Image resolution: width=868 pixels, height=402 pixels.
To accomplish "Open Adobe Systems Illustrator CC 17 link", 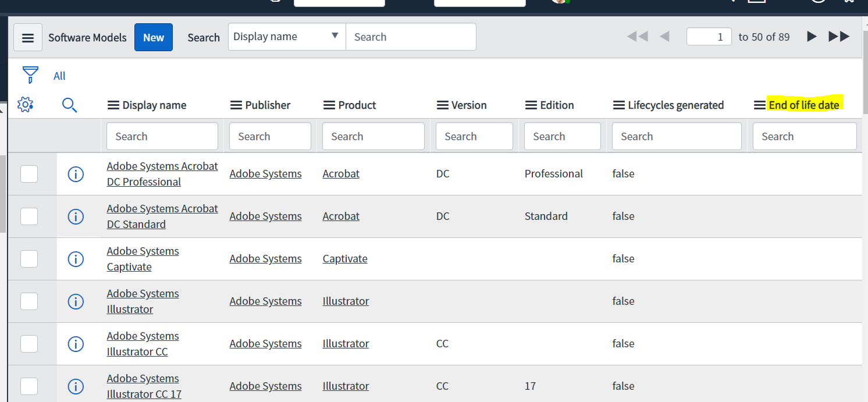I will [144, 386].
